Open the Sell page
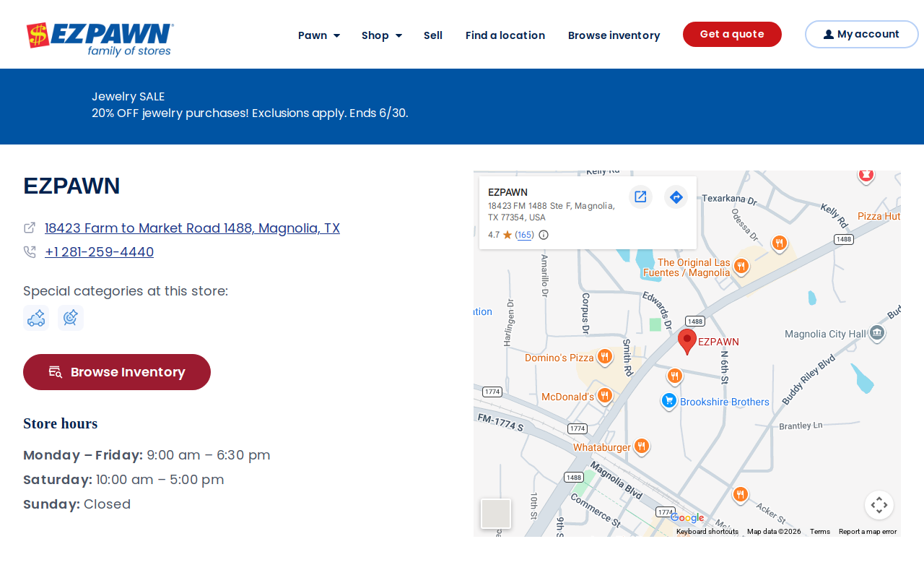Screen dimensions: 924x578 433,35
